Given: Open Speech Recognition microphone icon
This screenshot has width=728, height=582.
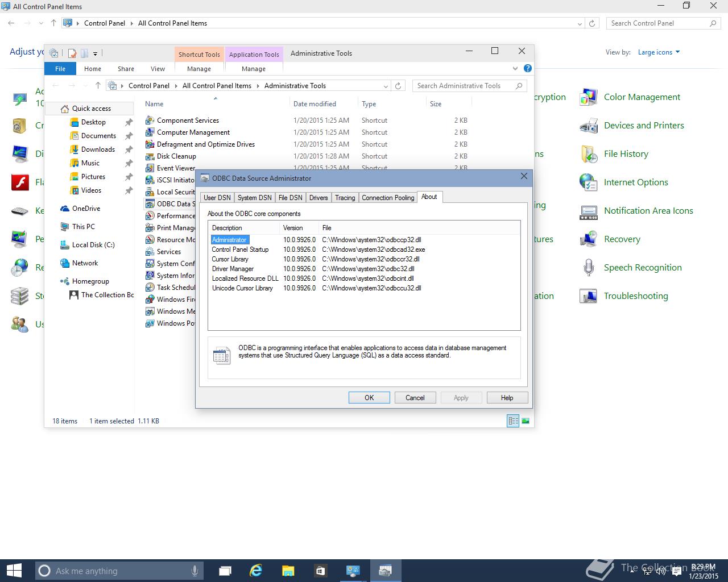Looking at the screenshot, I should click(588, 268).
